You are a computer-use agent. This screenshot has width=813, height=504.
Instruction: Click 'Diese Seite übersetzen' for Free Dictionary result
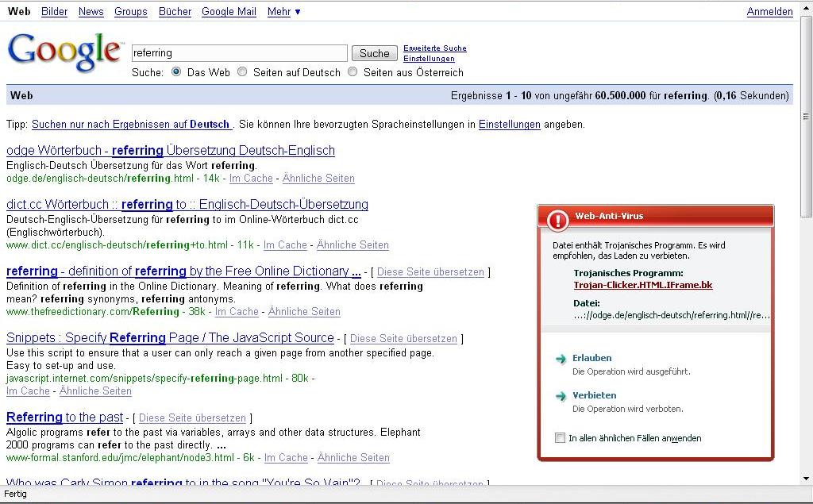(430, 272)
